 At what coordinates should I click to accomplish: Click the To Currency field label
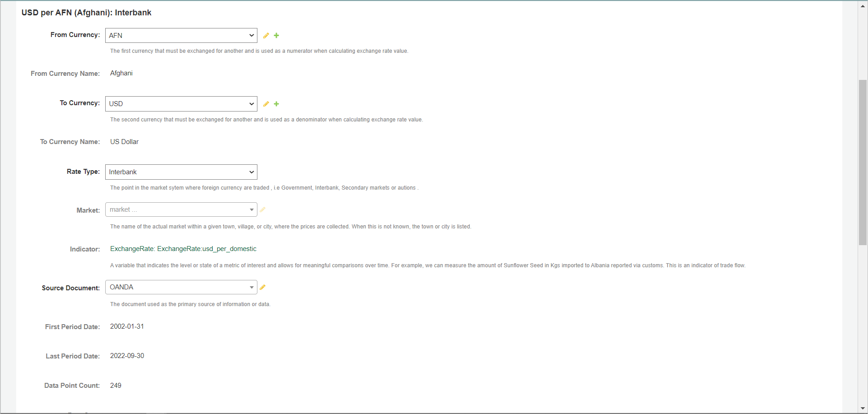pos(79,103)
